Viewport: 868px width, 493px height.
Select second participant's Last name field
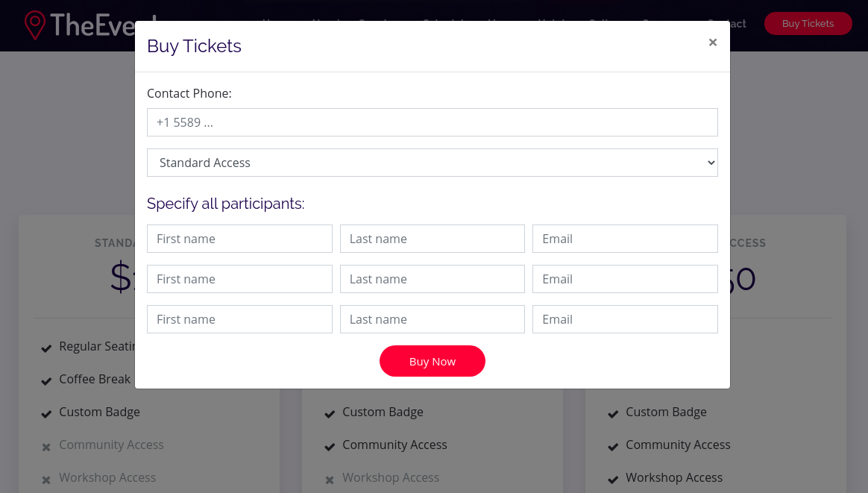(x=432, y=279)
